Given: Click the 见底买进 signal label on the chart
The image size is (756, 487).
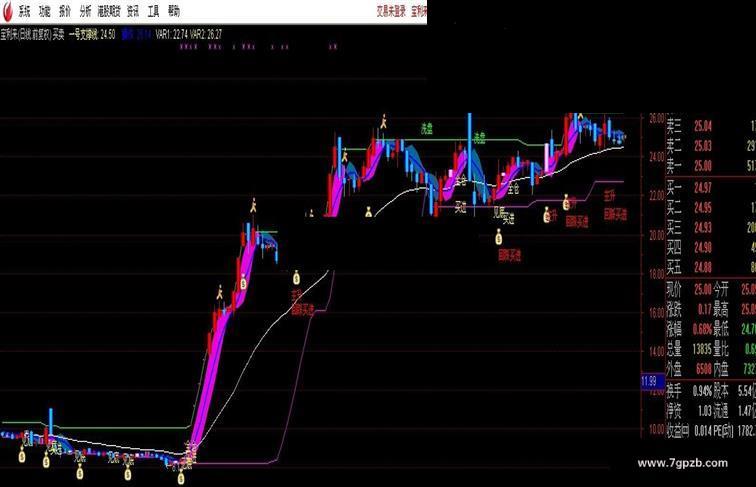Looking at the screenshot, I should tap(504, 216).
